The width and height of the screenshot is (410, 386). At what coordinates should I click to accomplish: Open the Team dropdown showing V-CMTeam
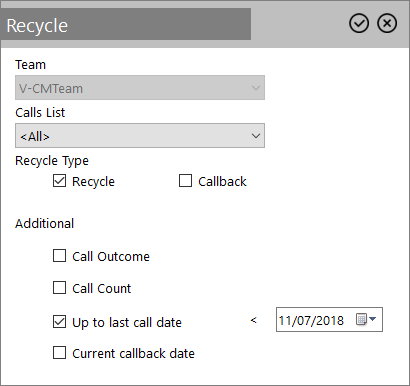pyautogui.click(x=140, y=88)
